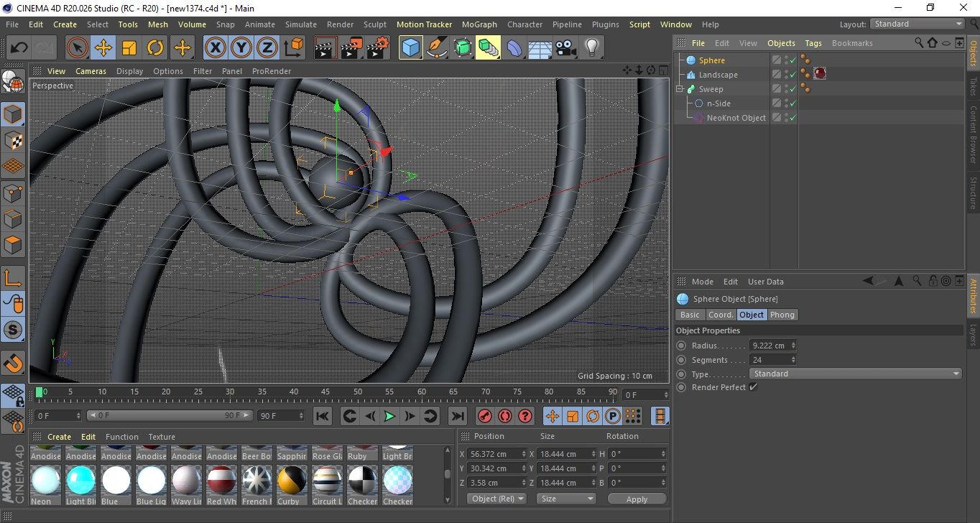Enable the Polygons mode cube
This screenshot has width=980, height=523.
pyautogui.click(x=13, y=245)
